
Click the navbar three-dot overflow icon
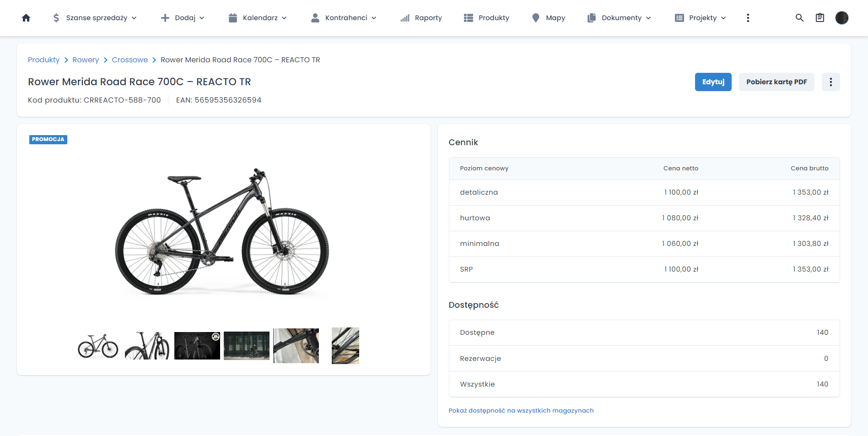point(748,18)
